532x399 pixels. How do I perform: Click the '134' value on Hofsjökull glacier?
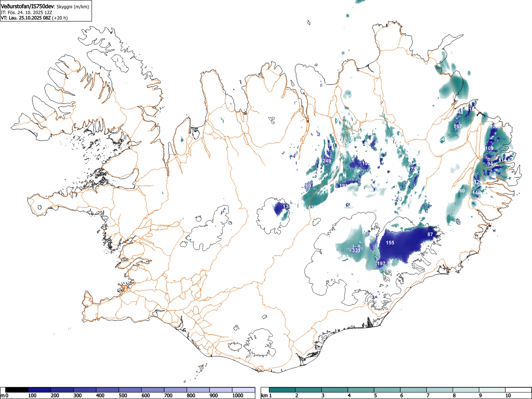pyautogui.click(x=287, y=207)
